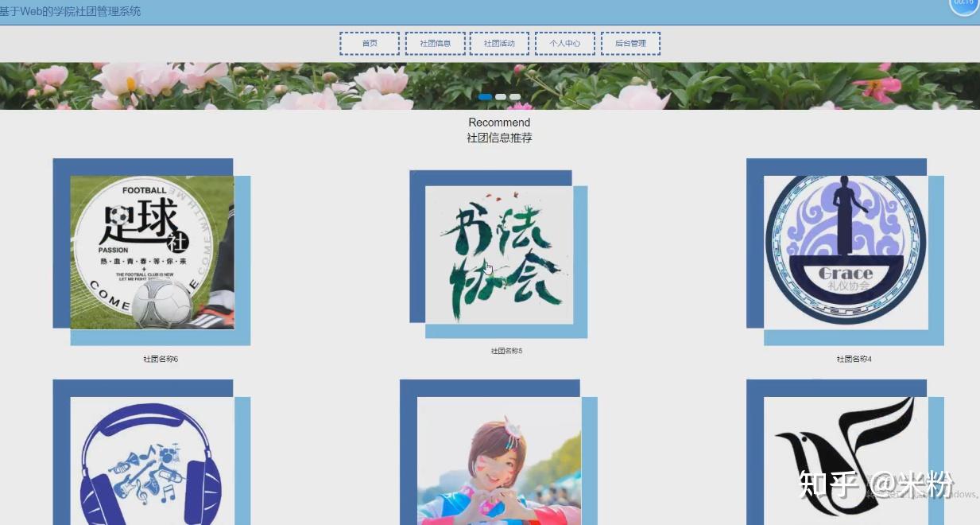The image size is (980, 525).
Task: Select the second carousel indicator dot
Action: click(501, 97)
